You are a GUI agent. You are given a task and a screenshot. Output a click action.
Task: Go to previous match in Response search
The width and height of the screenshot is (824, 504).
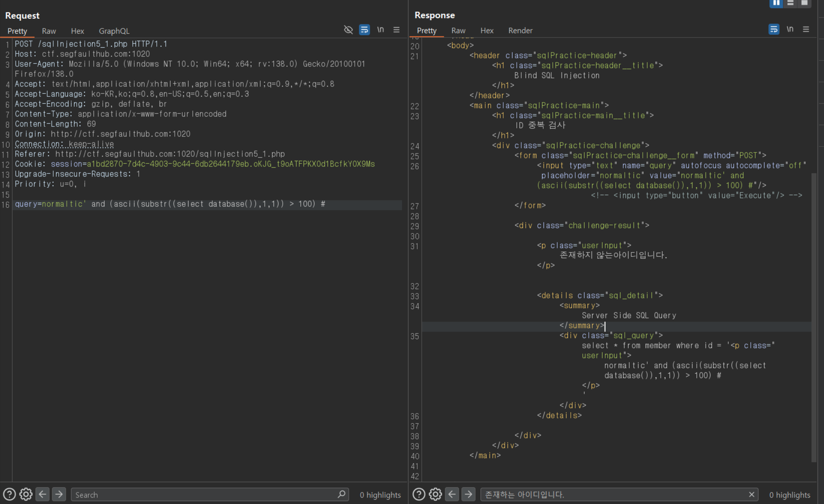(452, 494)
